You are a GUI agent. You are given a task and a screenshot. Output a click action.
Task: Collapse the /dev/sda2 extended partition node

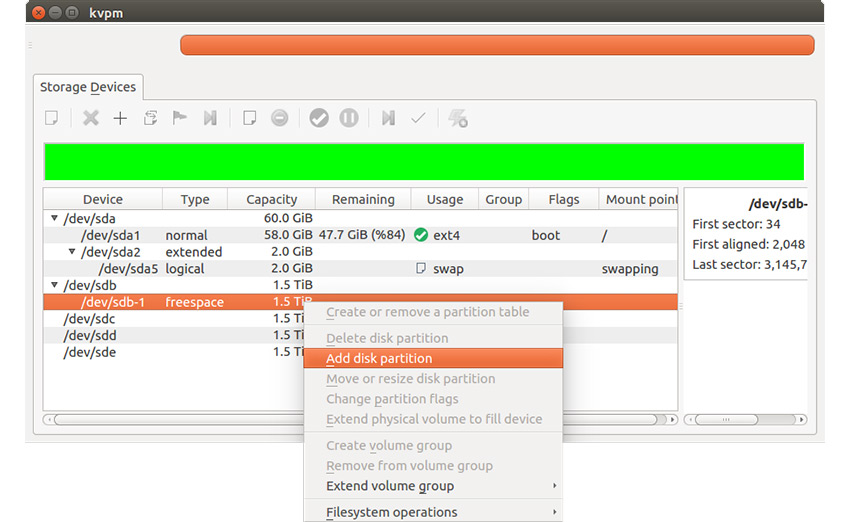click(x=72, y=252)
